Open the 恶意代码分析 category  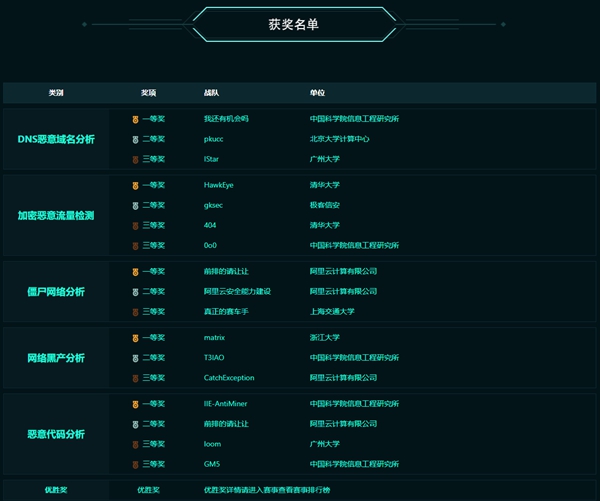pos(56,435)
